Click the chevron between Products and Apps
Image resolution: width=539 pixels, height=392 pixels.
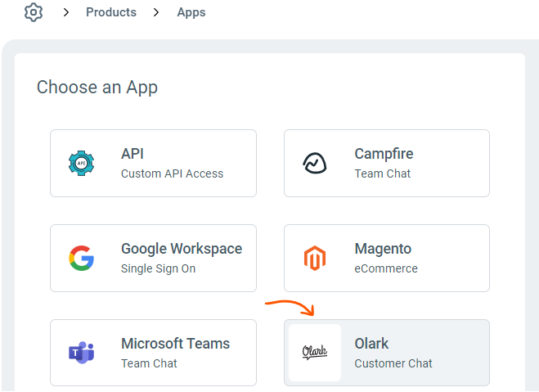click(x=156, y=12)
